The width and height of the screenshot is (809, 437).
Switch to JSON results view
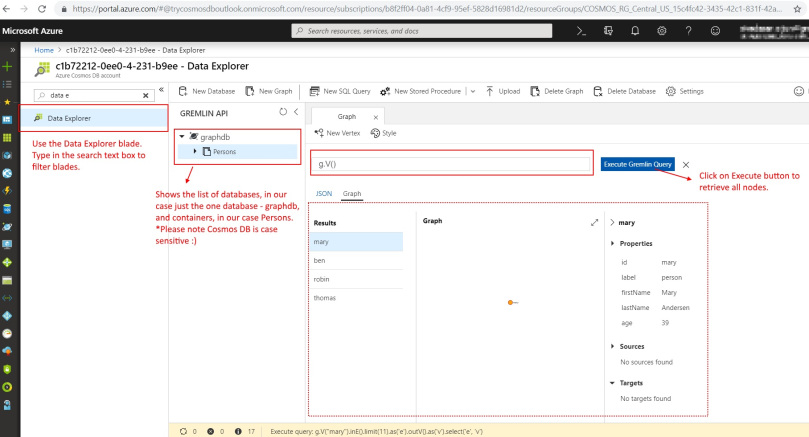324,193
